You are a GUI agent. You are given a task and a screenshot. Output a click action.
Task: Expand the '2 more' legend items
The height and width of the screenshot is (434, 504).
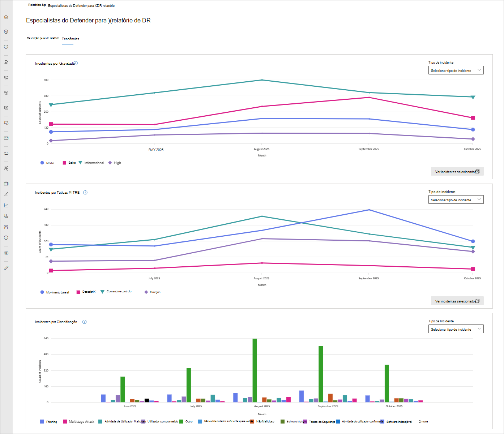pos(423,422)
